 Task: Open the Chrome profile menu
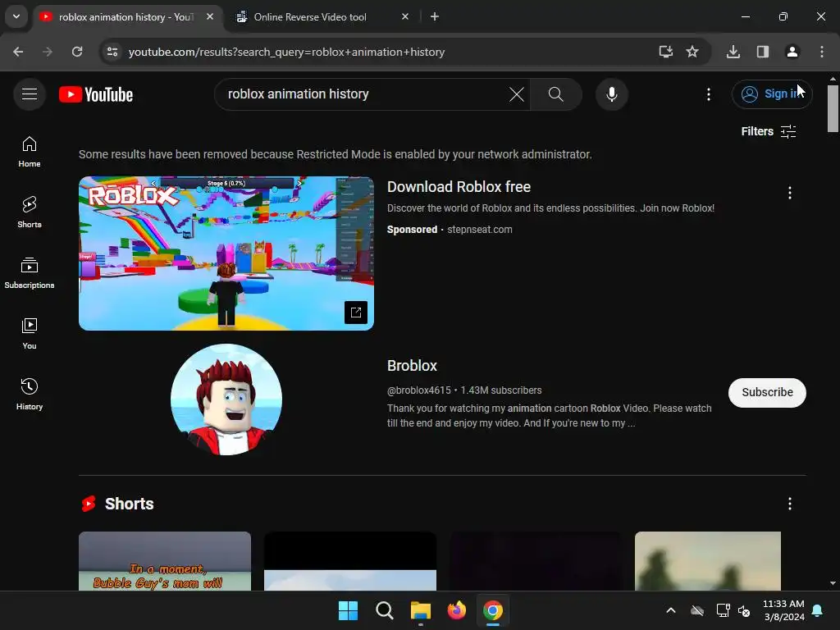(792, 52)
